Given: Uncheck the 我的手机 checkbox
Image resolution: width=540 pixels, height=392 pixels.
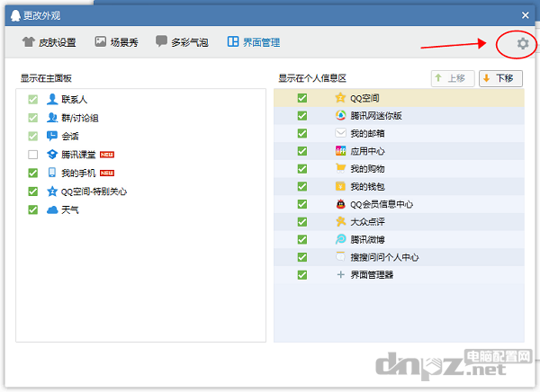Looking at the screenshot, I should point(33,173).
